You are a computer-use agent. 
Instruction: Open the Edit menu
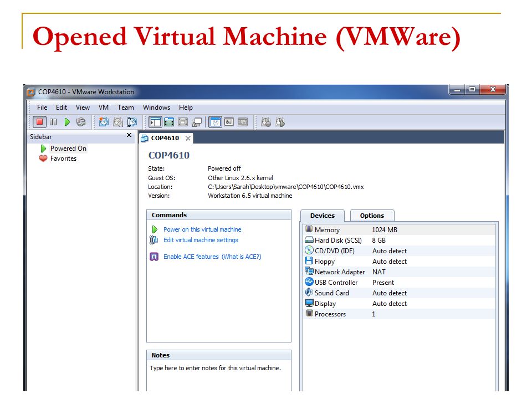coord(62,108)
